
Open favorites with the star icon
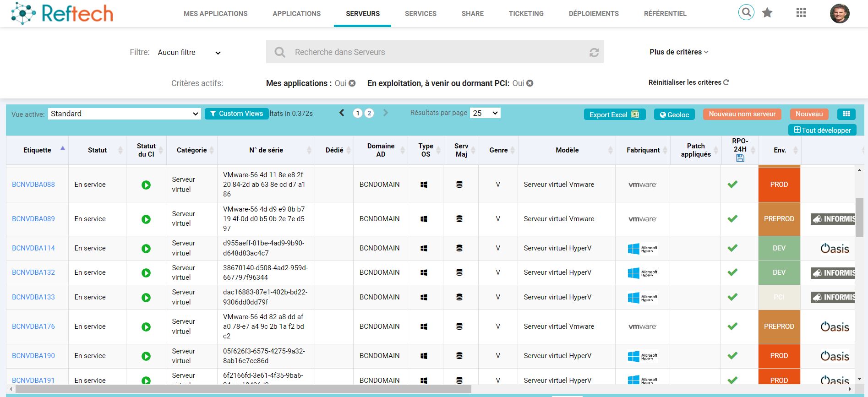pos(767,13)
